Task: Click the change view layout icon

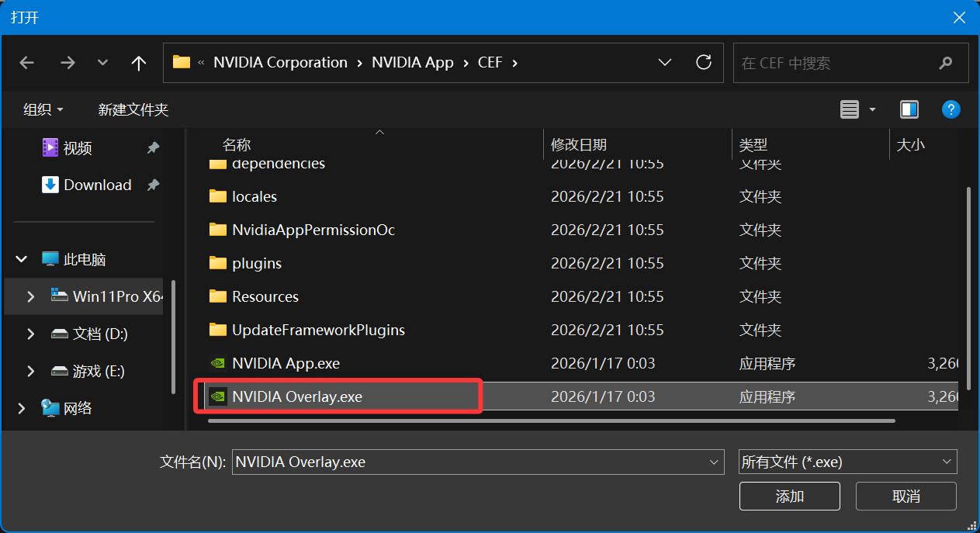Action: pyautogui.click(x=851, y=109)
